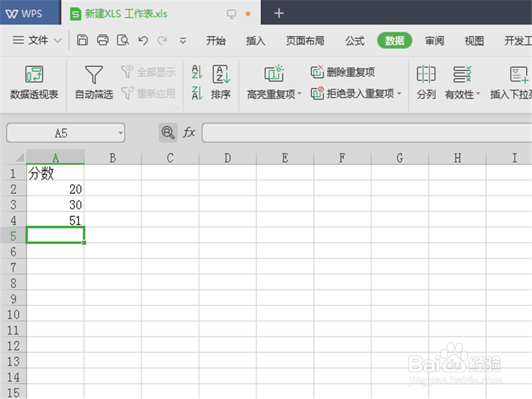Viewport: 532px width, 399px height.
Task: Click the new tab plus button
Action: (x=279, y=13)
